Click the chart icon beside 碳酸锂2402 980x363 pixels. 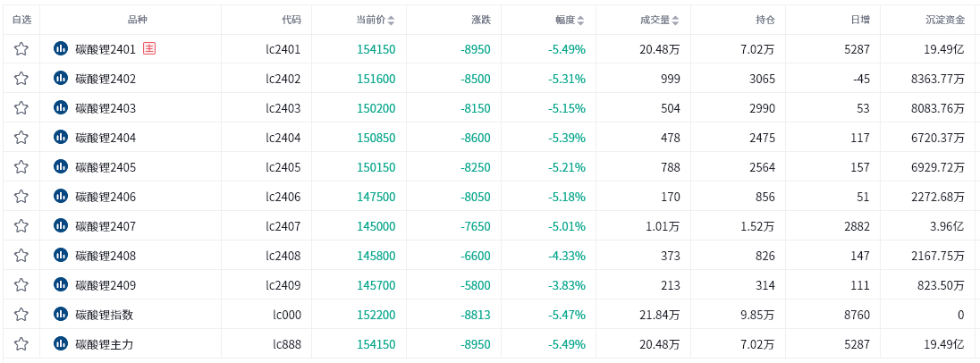point(61,79)
